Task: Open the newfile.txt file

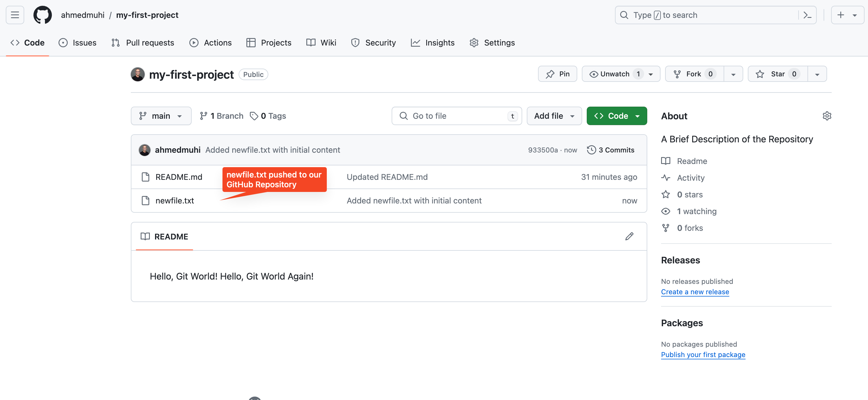Action: (175, 201)
